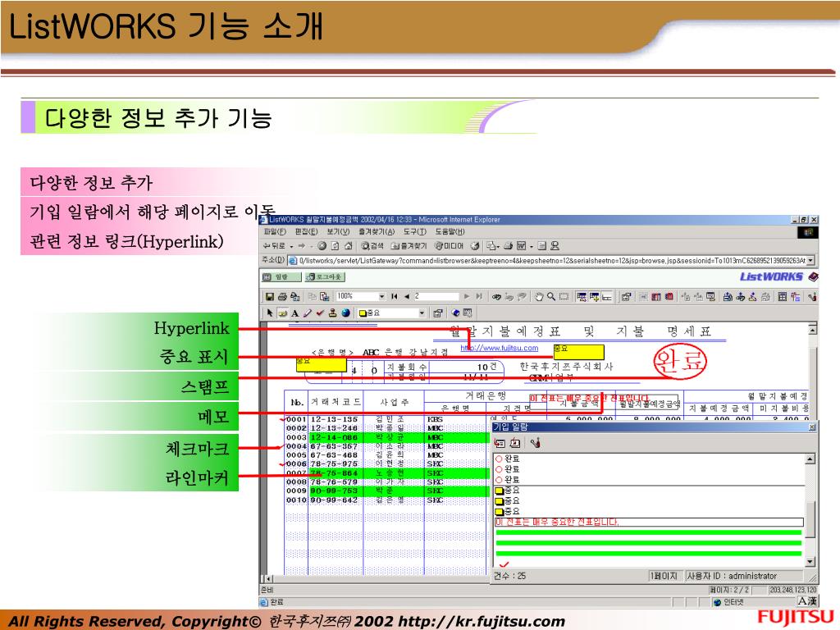
Task: Click the properties icon after 중요 dropdown
Action: [438, 313]
